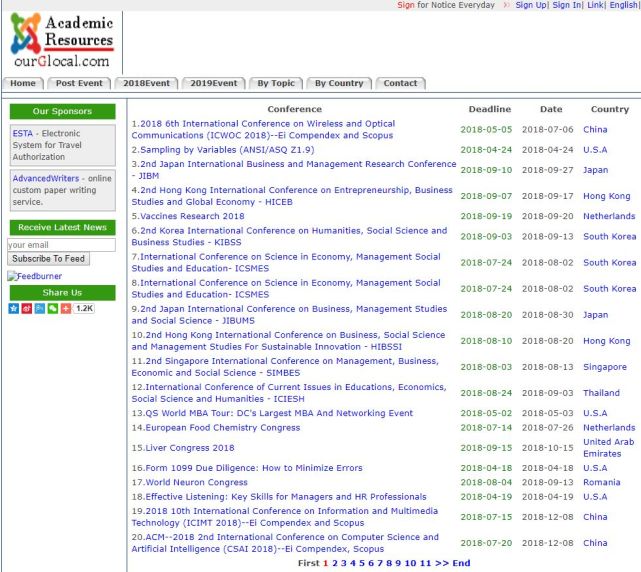This screenshot has width=641, height=572.
Task: Click deadline 2018-09-15 in Liver Congress row
Action: 486,448
